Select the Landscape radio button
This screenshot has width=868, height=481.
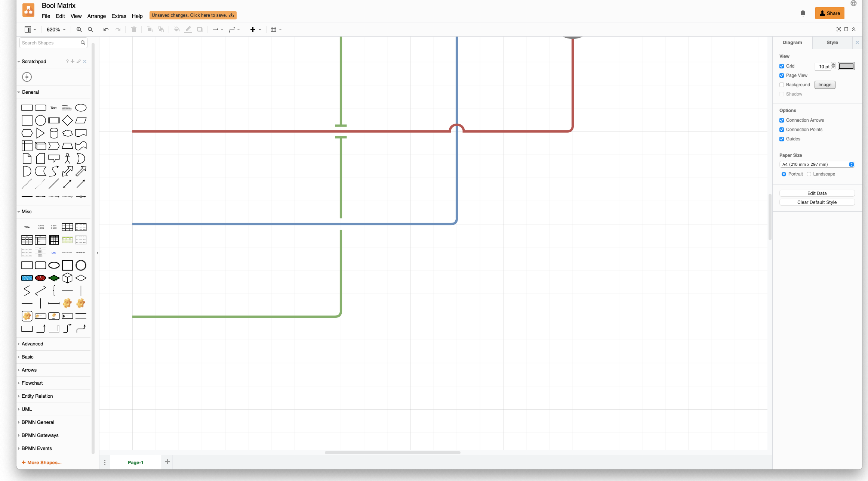tap(809, 174)
